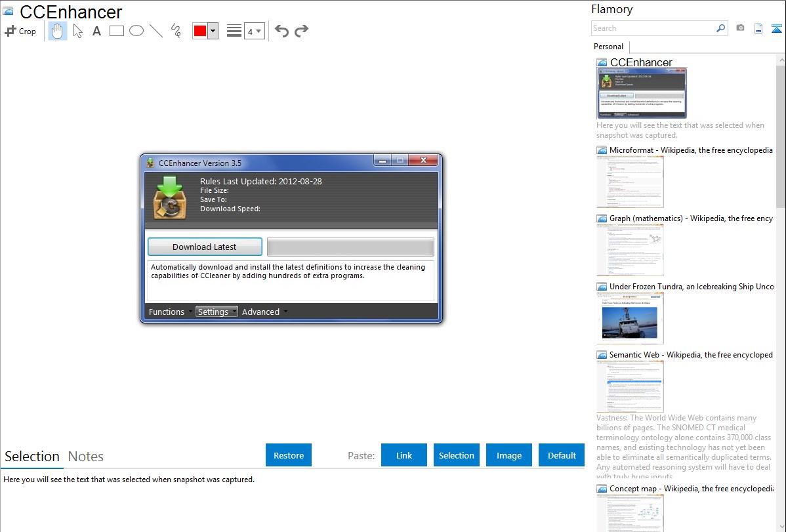Open the Settings menu in CCEnhancer
Image resolution: width=786 pixels, height=532 pixels.
pos(217,312)
